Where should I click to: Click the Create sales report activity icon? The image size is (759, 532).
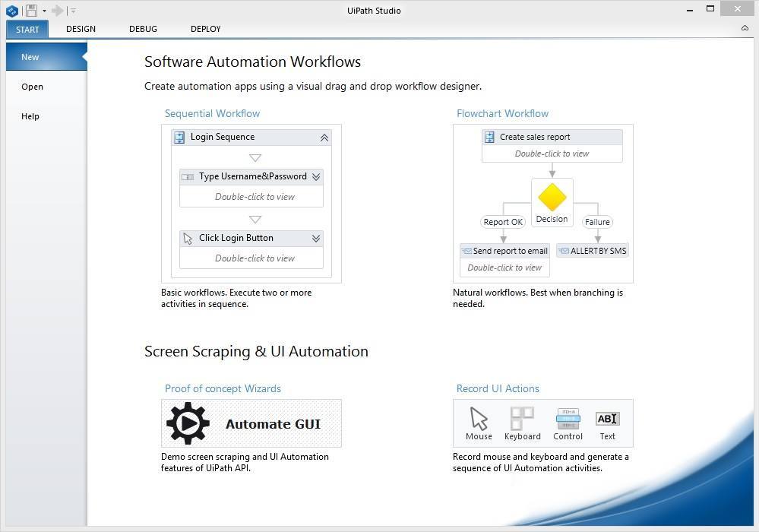[489, 136]
